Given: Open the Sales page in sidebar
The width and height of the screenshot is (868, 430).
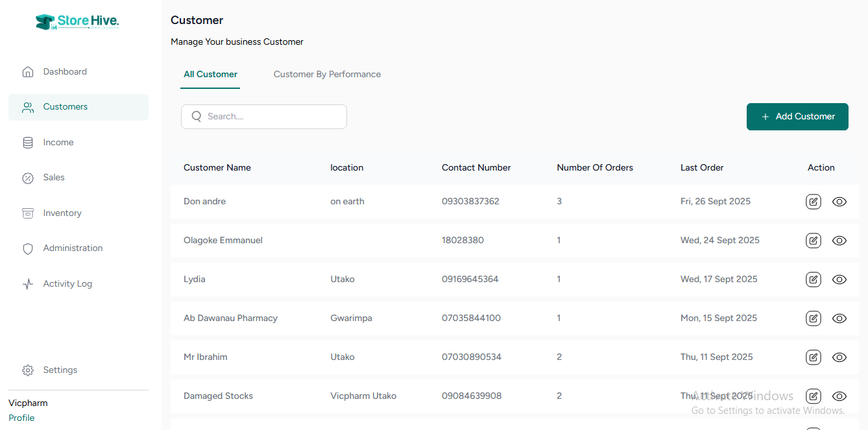Looking at the screenshot, I should pos(53,178).
